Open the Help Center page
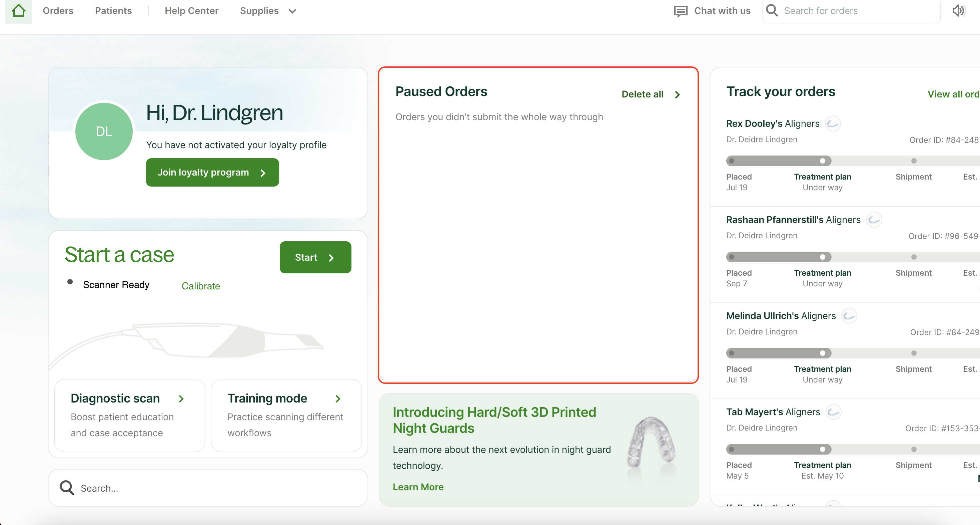This screenshot has width=980, height=525. (191, 11)
